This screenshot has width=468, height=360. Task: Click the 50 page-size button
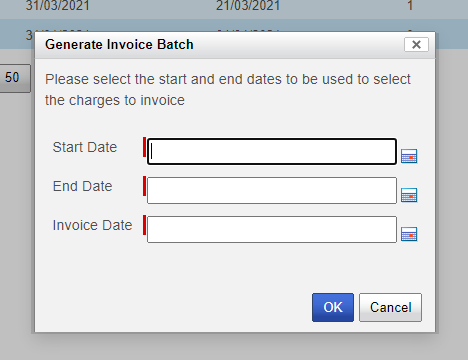pos(13,78)
